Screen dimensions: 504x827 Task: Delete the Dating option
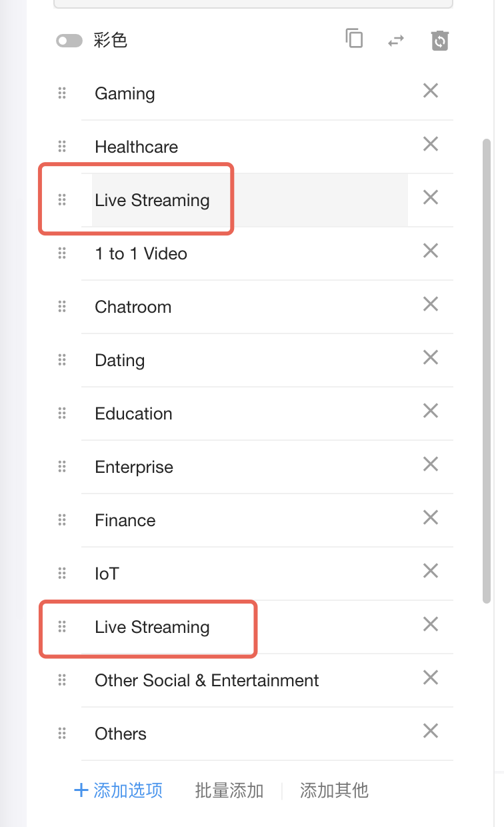coord(431,357)
